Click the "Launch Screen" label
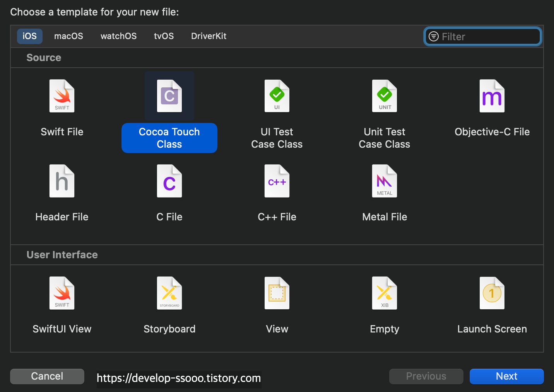This screenshot has width=554, height=392. (492, 329)
